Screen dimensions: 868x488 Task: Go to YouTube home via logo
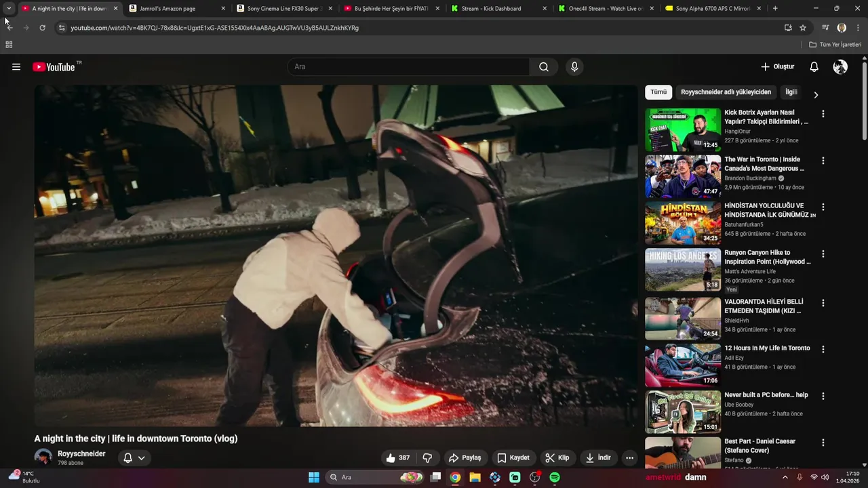coord(54,67)
